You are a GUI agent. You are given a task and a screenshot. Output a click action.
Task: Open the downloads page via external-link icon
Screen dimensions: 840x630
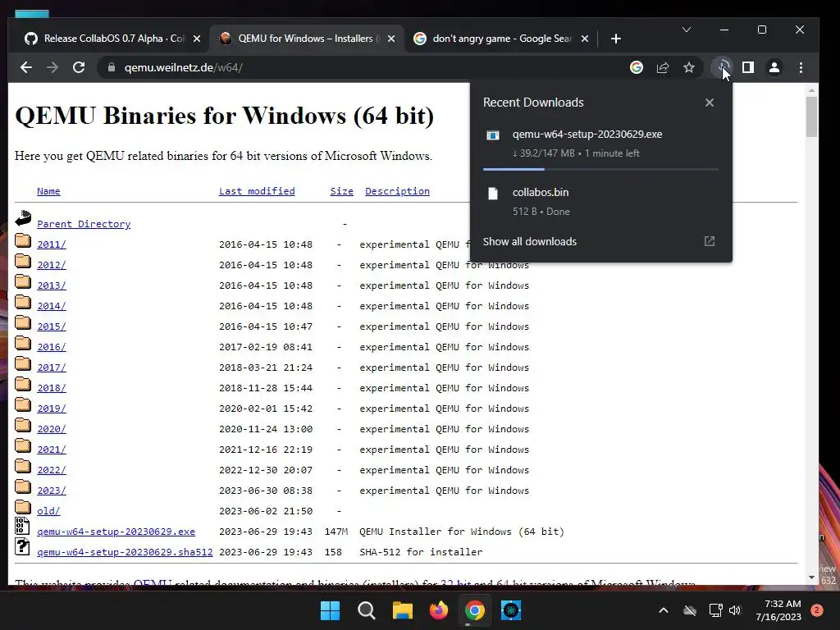coord(710,241)
